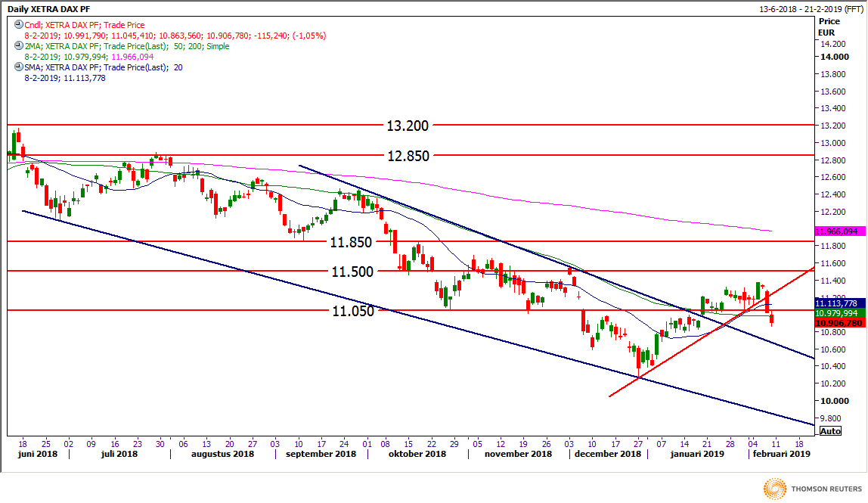Click the magenta 11.966,094 price tag on the axis
This screenshot has width=868, height=503.
840,231
